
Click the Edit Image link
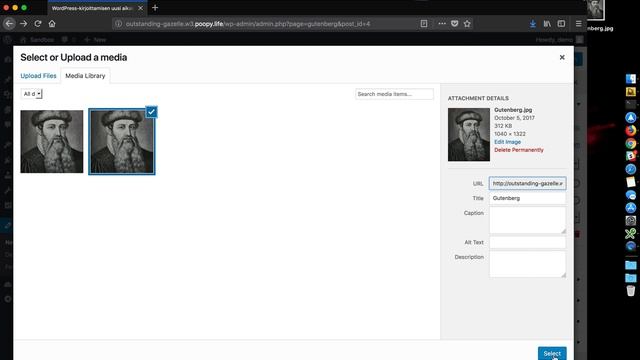(x=507, y=142)
